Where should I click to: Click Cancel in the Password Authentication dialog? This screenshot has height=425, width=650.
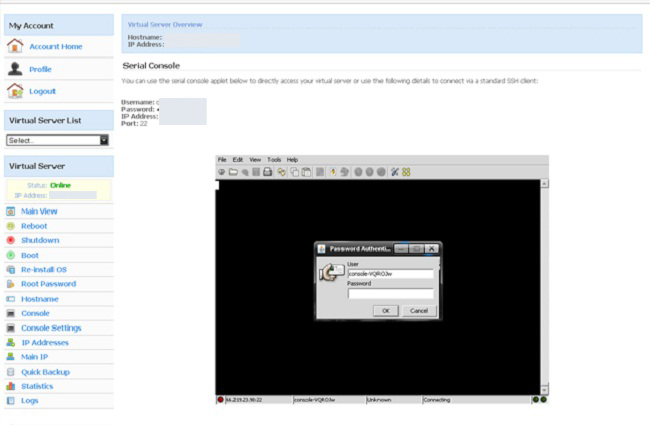(x=419, y=311)
